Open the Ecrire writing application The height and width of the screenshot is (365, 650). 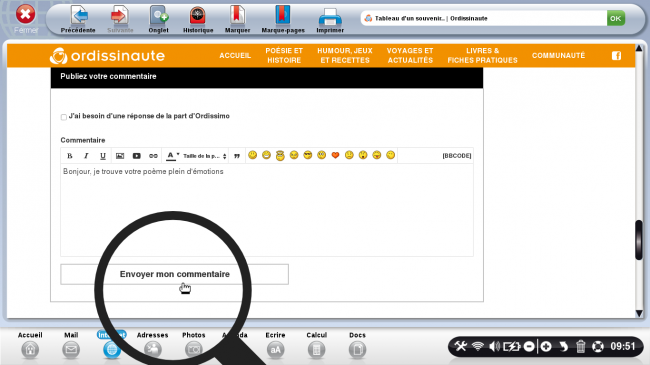click(275, 345)
